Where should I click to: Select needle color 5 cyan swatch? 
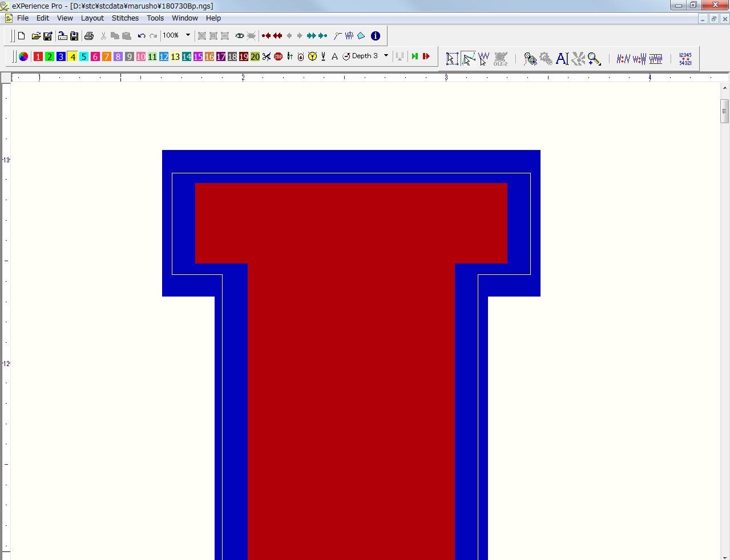click(84, 56)
